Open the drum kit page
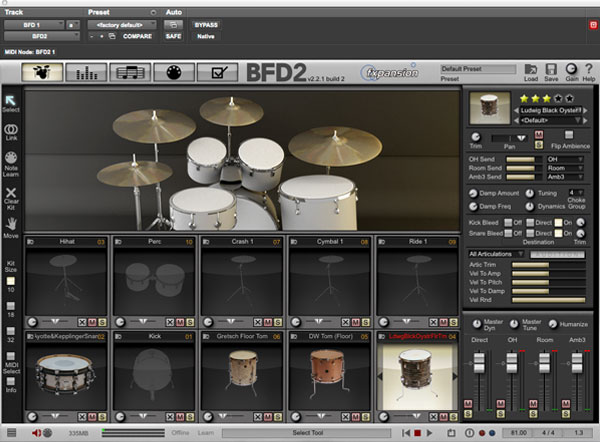The height and width of the screenshot is (442, 600). pyautogui.click(x=42, y=71)
